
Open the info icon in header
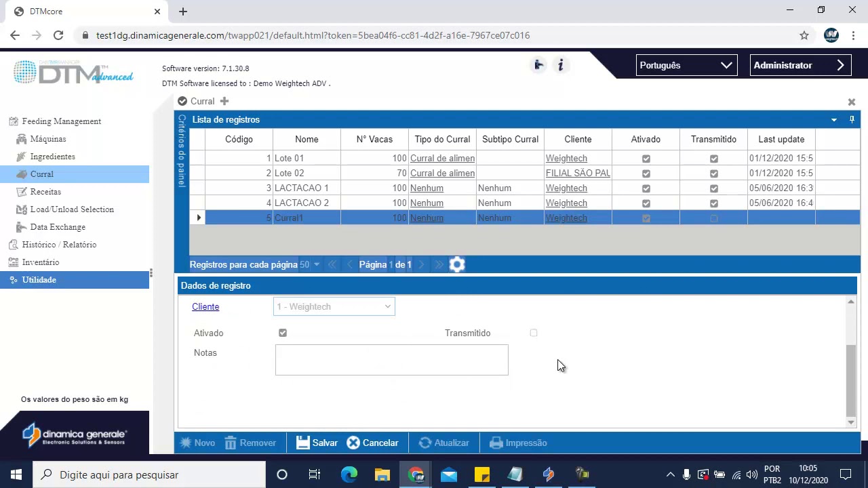coord(561,65)
